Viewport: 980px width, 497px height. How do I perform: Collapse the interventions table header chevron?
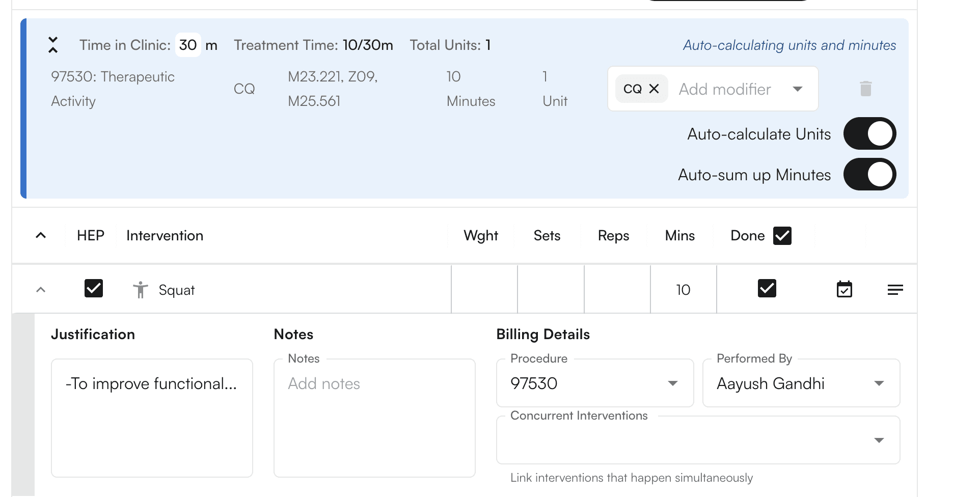pos(41,235)
